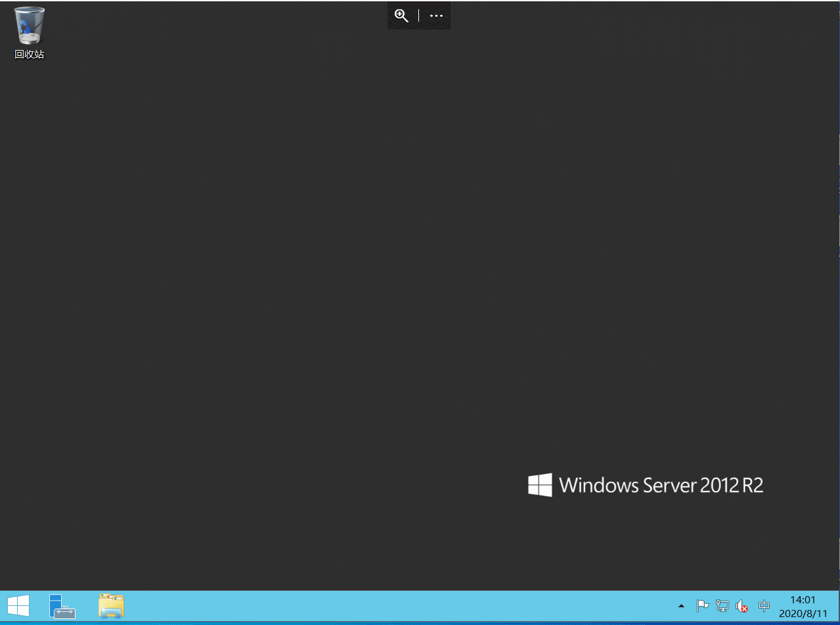Open the Windows Start button
Image resolution: width=840 pixels, height=625 pixels.
[18, 606]
